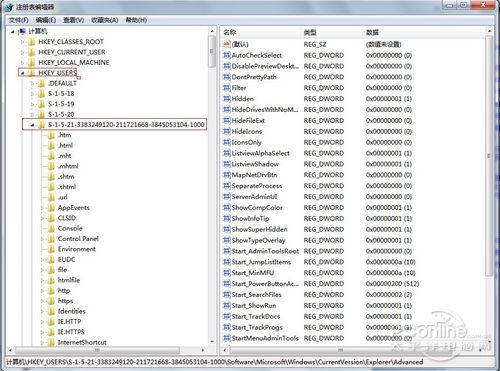Click the values pane vertical scrollbar thumb
The height and width of the screenshot is (371, 500).
[x=489, y=156]
